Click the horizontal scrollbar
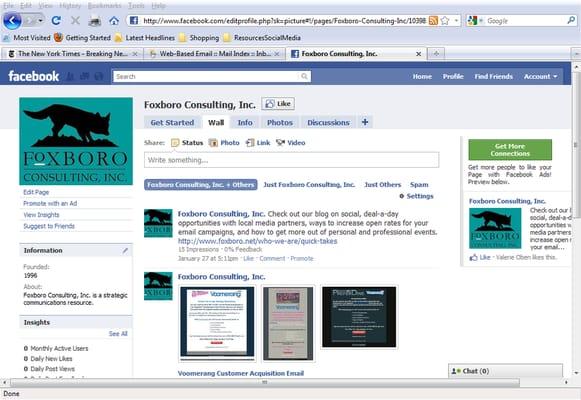This screenshot has height=400, width=581. 265,382
